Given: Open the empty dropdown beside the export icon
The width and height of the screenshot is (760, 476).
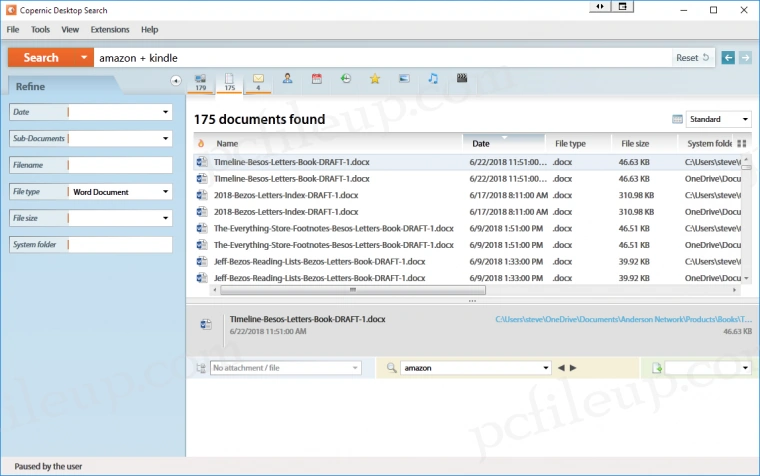Looking at the screenshot, I should coord(745,368).
